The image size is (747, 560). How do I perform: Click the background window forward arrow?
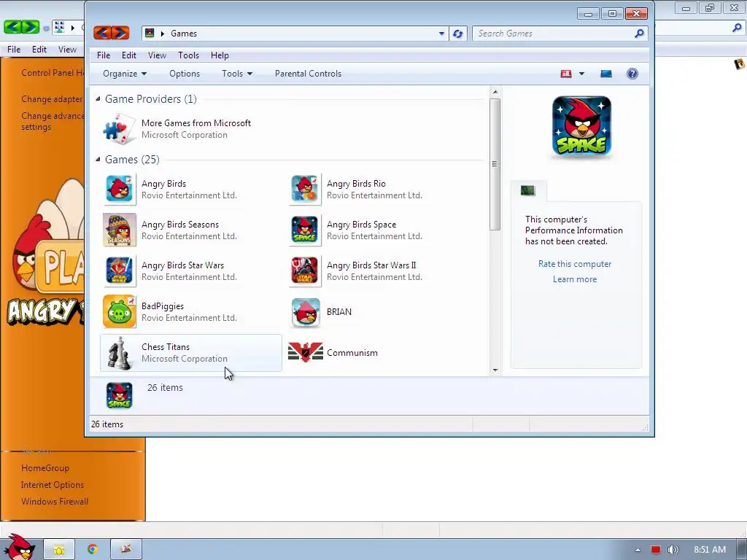(x=31, y=27)
